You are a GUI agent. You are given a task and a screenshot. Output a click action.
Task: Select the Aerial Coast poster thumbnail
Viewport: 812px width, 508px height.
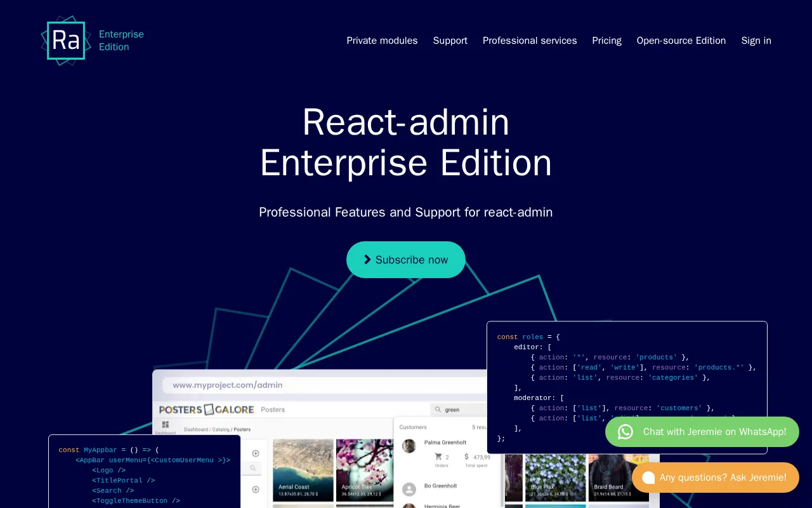(x=303, y=470)
